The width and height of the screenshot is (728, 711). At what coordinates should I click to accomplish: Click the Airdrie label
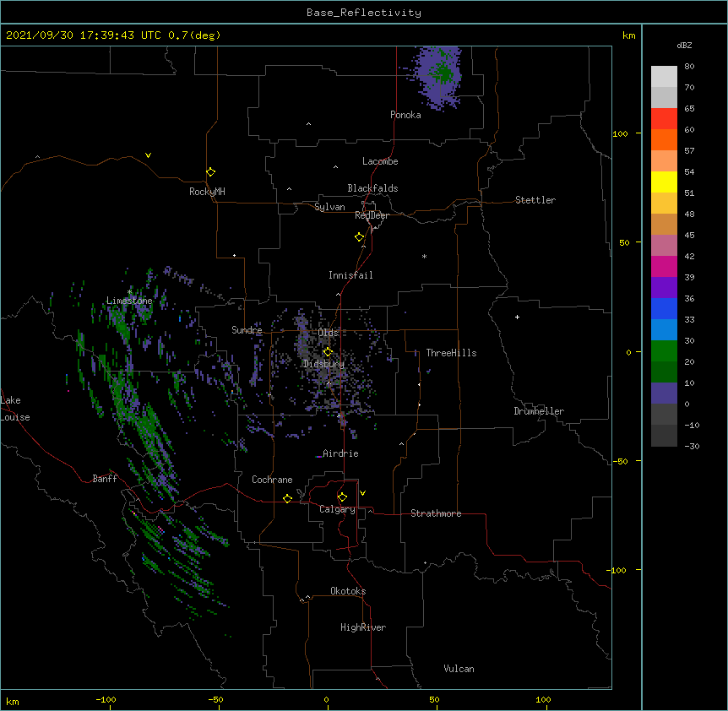[340, 453]
